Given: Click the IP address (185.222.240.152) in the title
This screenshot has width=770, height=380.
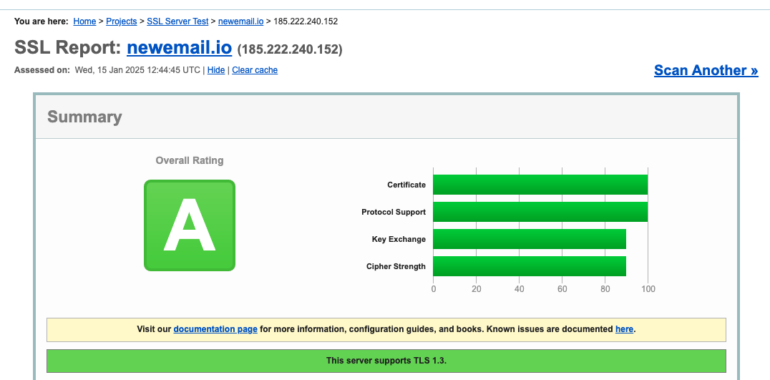Looking at the screenshot, I should (290, 50).
